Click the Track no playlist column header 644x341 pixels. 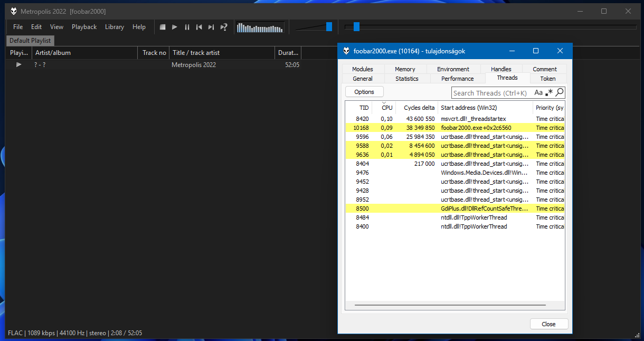154,53
